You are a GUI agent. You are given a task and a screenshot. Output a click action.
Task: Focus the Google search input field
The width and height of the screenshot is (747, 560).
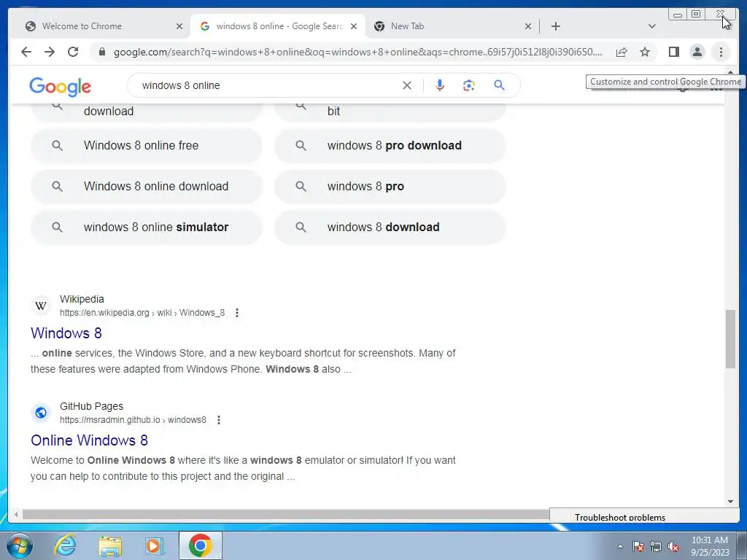point(267,85)
